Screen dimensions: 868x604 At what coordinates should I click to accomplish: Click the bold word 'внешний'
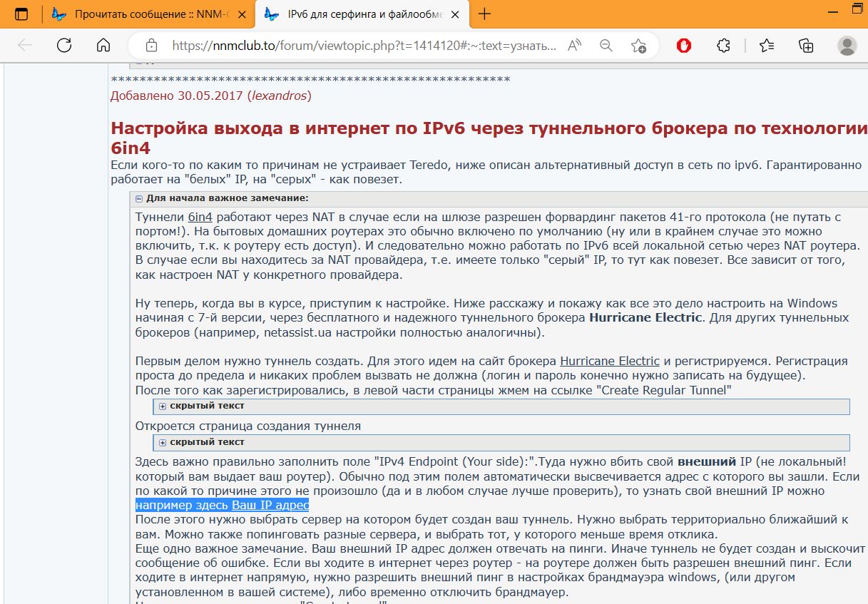(x=708, y=461)
